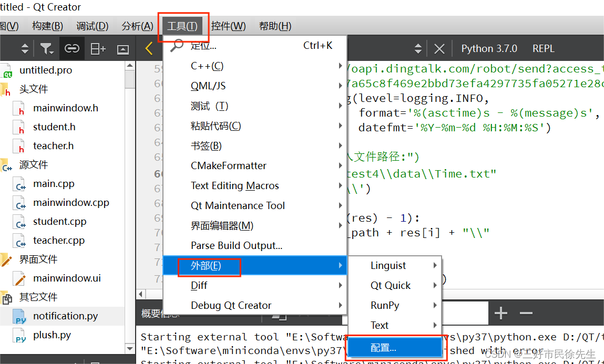
Task: Zoom in output with plus button
Action: point(501,313)
